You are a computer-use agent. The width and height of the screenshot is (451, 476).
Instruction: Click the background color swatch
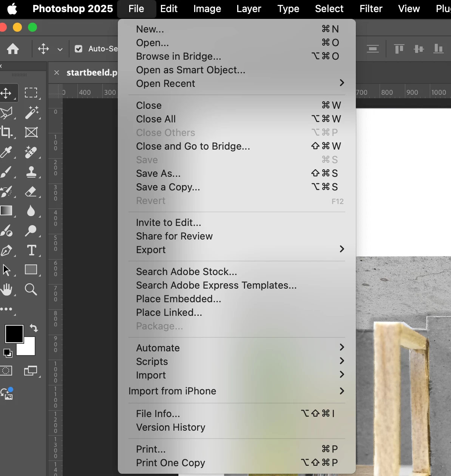point(29,348)
